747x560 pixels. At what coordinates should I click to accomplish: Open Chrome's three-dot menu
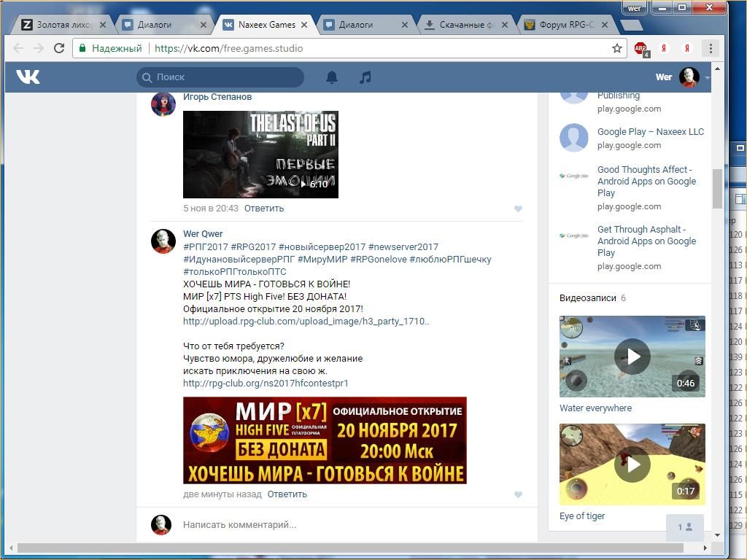(x=711, y=48)
